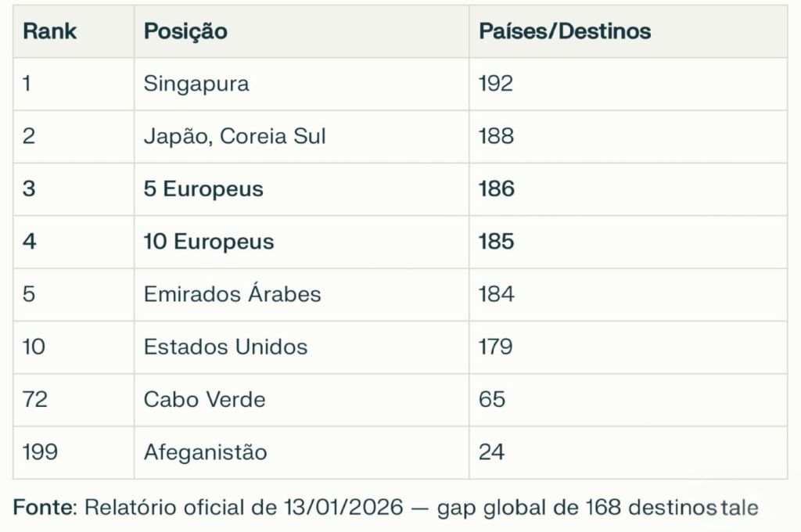Select the 10 Europeus cell
Image resolution: width=801 pixels, height=532 pixels.
point(209,242)
